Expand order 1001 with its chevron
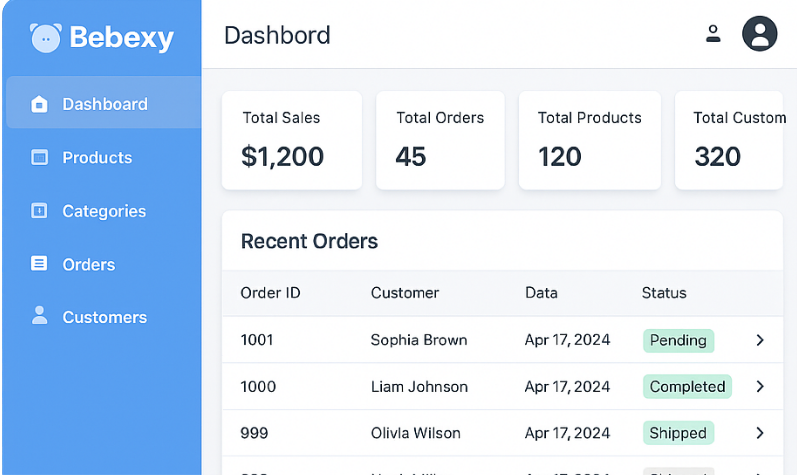 (x=760, y=340)
